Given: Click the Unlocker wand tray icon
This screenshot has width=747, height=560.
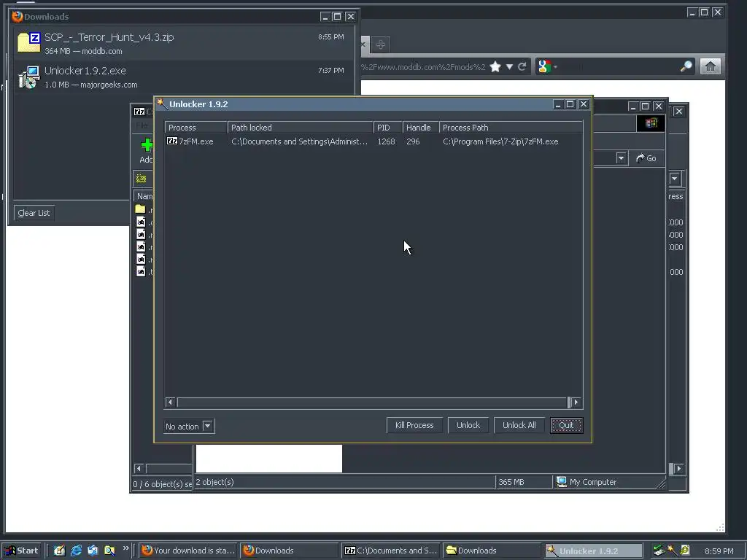Looking at the screenshot, I should [x=672, y=551].
